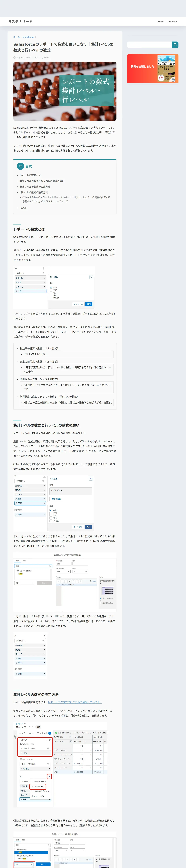Click the pencil edit icon beside 商談 レポート
The image size is (186, 868).
click(32, 727)
